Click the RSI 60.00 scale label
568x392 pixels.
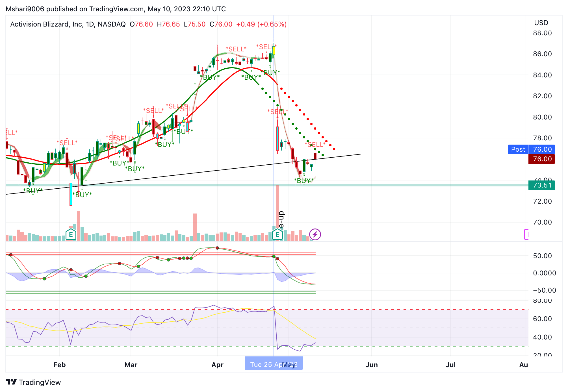tap(542, 319)
